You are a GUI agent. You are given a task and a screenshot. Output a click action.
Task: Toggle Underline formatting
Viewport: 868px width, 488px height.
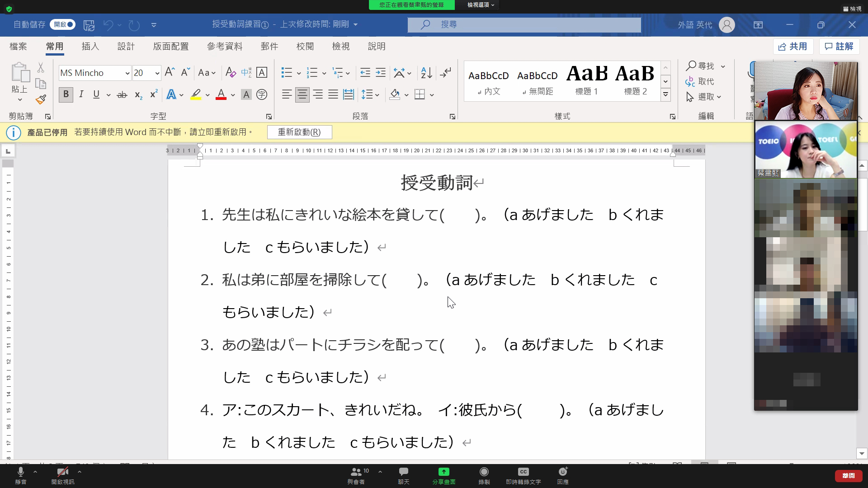pyautogui.click(x=96, y=94)
